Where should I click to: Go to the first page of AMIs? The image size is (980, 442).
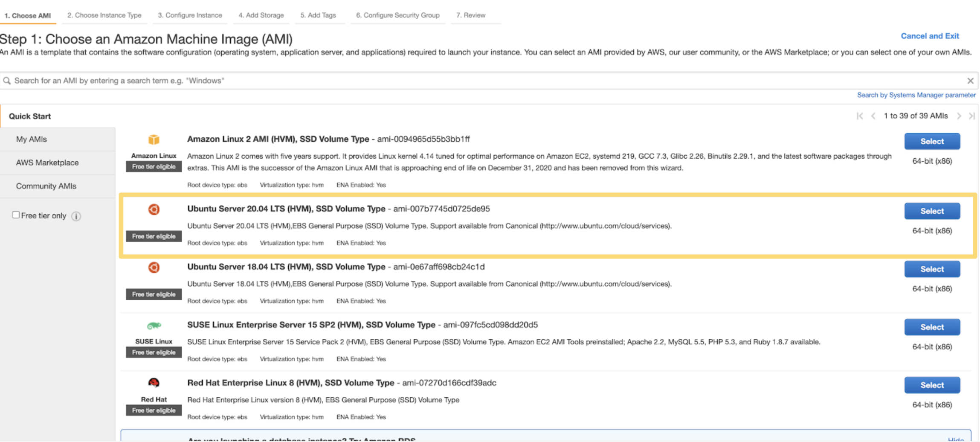pos(860,116)
